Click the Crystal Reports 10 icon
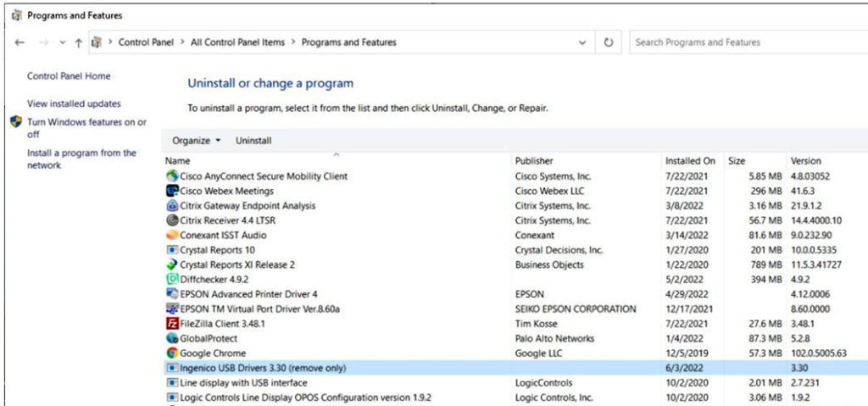 pyautogui.click(x=172, y=250)
